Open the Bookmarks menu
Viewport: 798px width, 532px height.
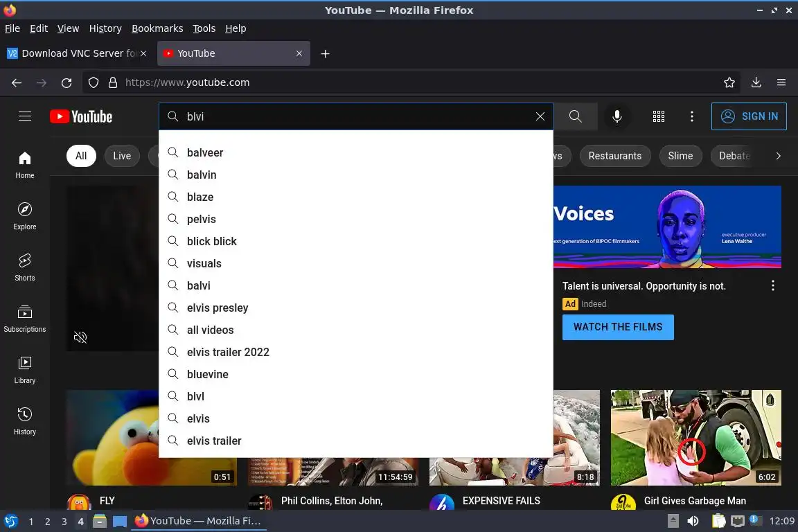[157, 28]
